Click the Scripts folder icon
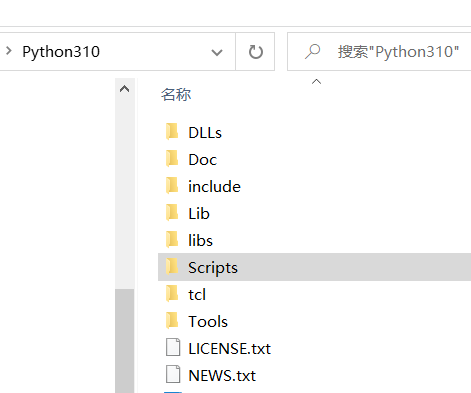The width and height of the screenshot is (471, 393). click(172, 267)
